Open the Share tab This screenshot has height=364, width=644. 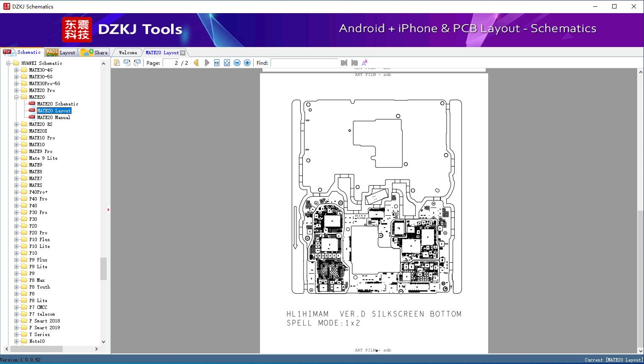tap(94, 53)
